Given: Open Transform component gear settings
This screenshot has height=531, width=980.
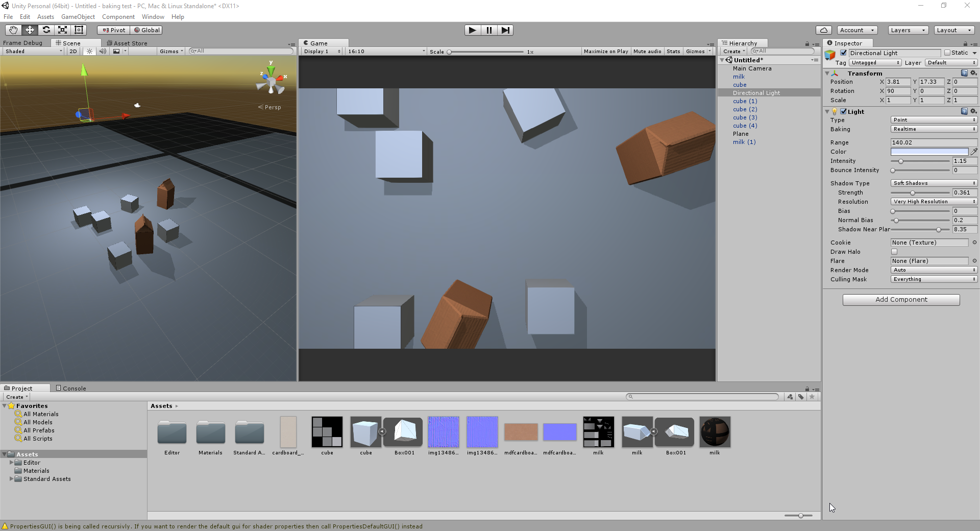Looking at the screenshot, I should click(973, 73).
